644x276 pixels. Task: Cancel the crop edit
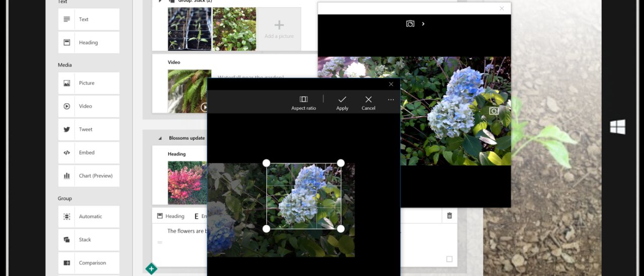tap(368, 103)
